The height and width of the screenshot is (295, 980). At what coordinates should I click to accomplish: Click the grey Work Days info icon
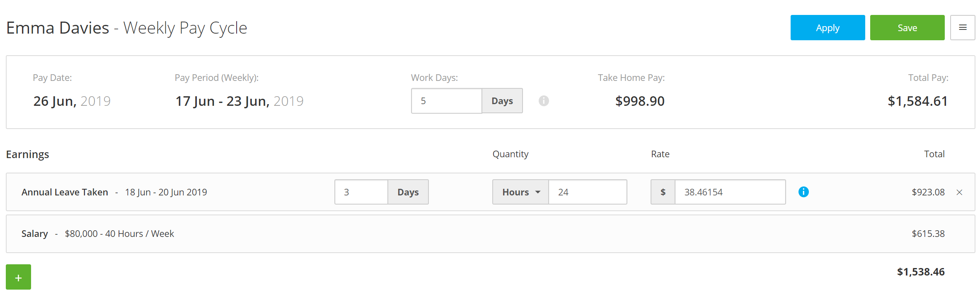[x=544, y=101]
